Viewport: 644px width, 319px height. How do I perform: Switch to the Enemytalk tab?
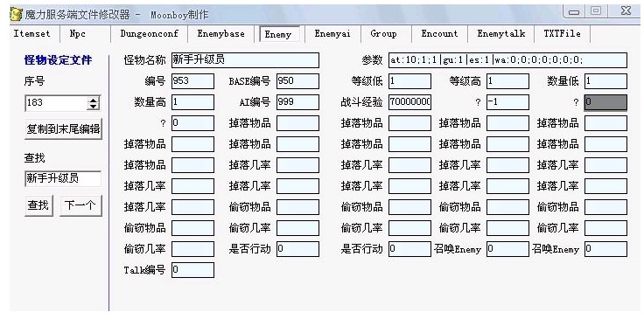click(x=501, y=34)
